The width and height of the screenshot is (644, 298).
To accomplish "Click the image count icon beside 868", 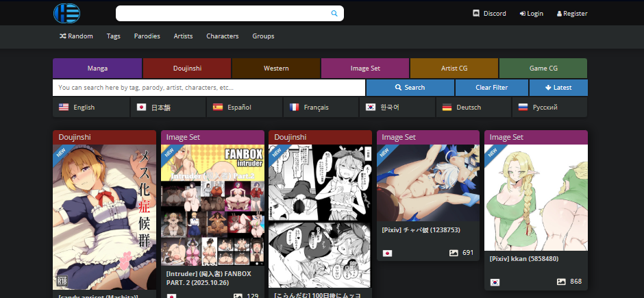I will click(562, 282).
